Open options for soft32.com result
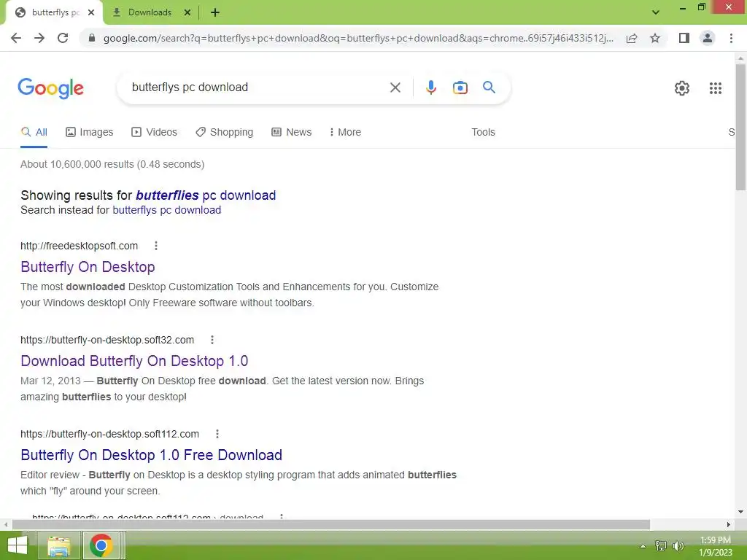 212,340
